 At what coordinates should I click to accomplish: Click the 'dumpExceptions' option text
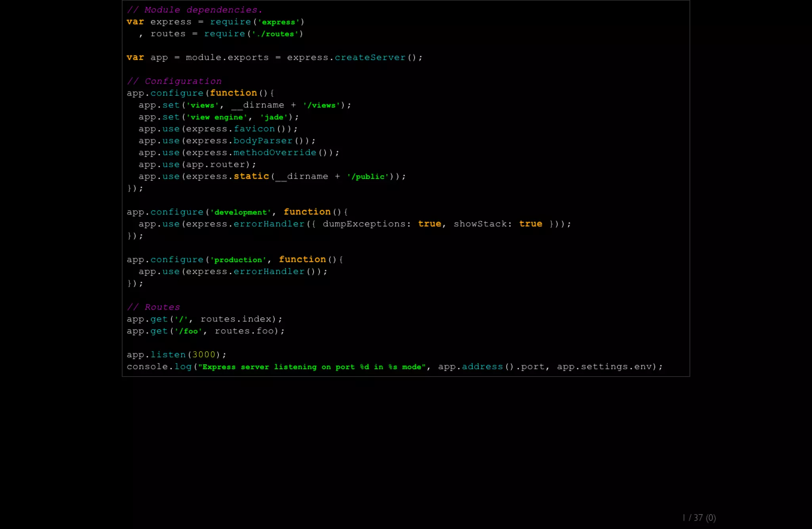click(364, 224)
